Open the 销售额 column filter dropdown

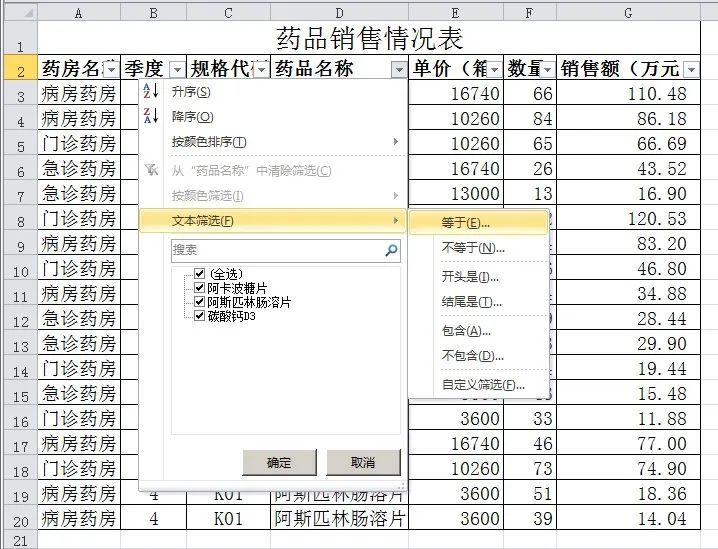[x=691, y=70]
